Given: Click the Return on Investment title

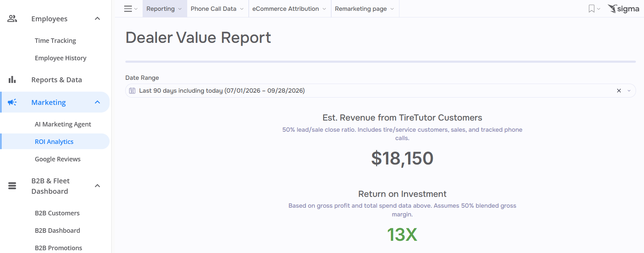Looking at the screenshot, I should pos(402,194).
